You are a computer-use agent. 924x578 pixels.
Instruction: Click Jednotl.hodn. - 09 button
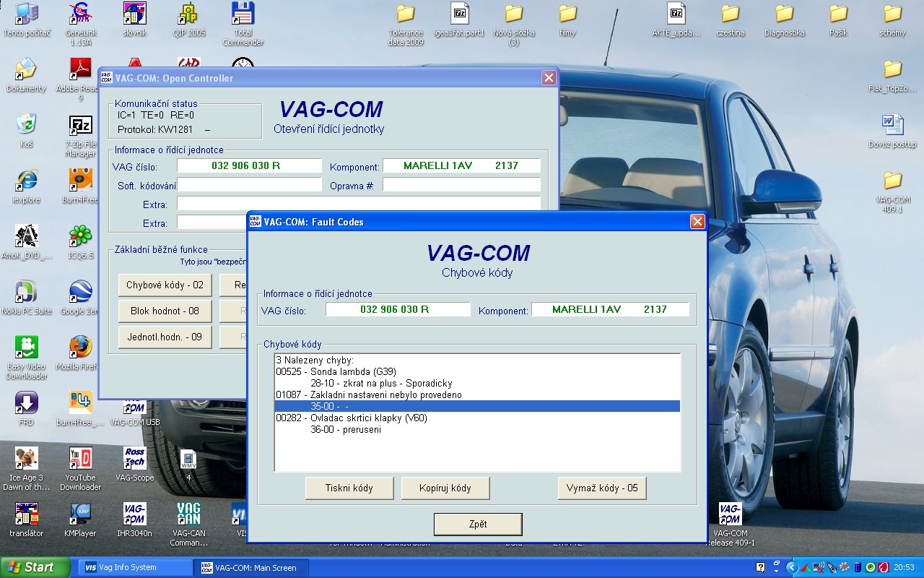[165, 337]
